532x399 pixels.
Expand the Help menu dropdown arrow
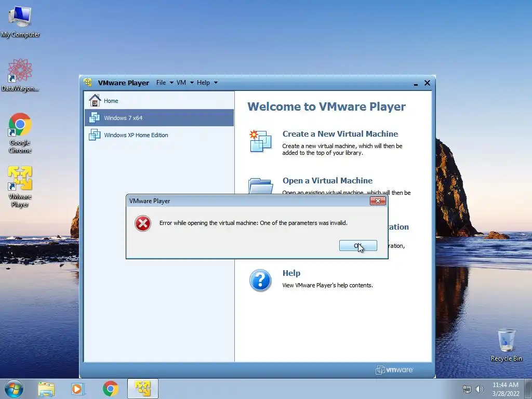coord(216,83)
